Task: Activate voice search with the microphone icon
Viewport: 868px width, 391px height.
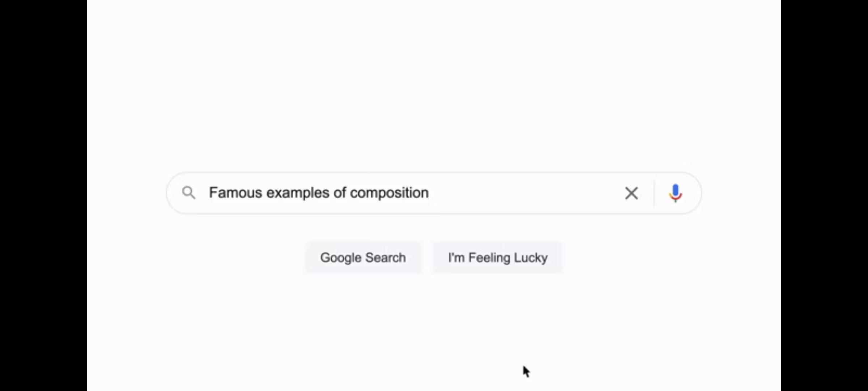Action: tap(676, 193)
